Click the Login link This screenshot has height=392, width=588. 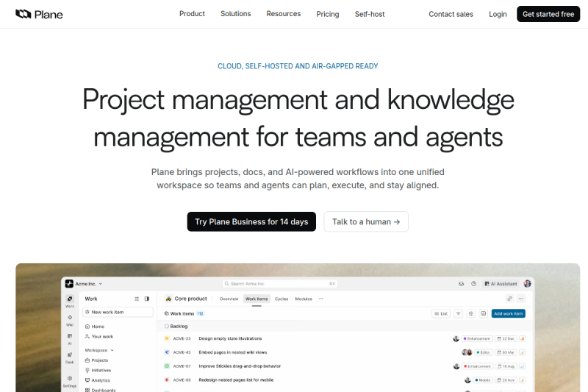[498, 14]
